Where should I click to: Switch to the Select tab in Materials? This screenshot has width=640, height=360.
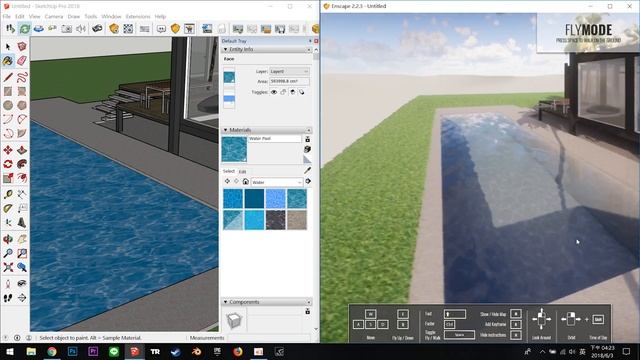[x=229, y=171]
